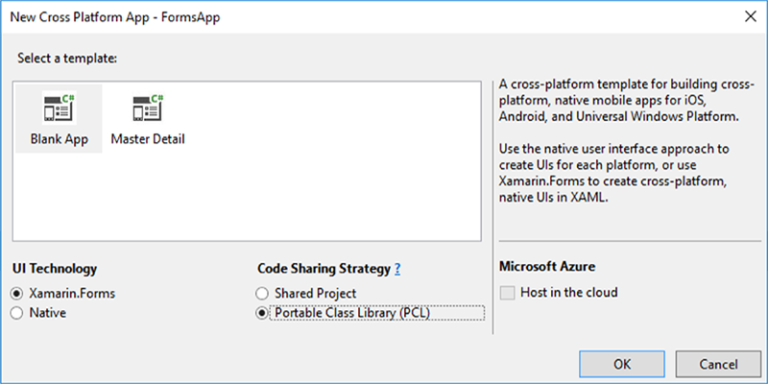
Task: Open the Code Sharing Strategy help link
Action: [398, 269]
